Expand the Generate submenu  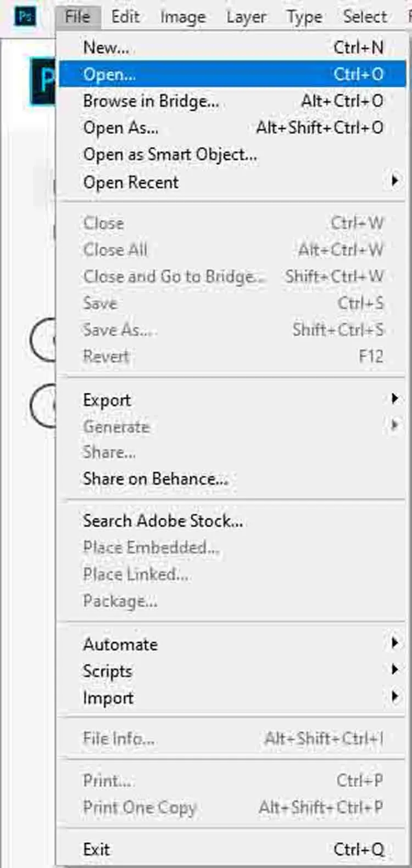point(116,426)
